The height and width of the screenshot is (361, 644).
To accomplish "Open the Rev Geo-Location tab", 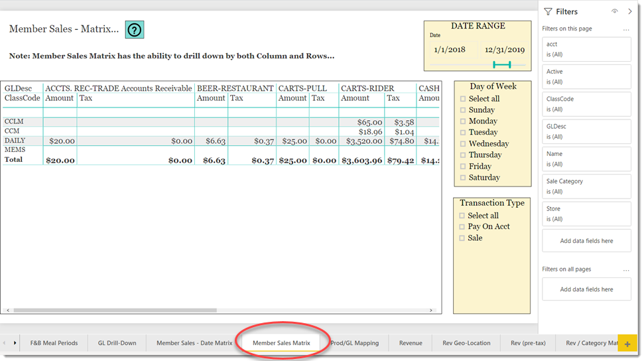I will tap(466, 343).
